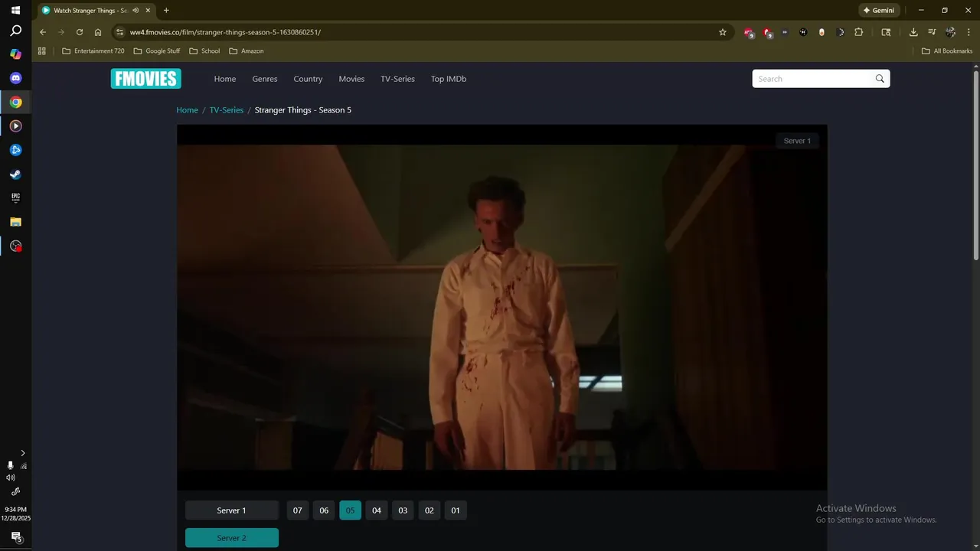Open the Chrome profile avatar
This screenshot has height=551, width=980.
point(950,32)
